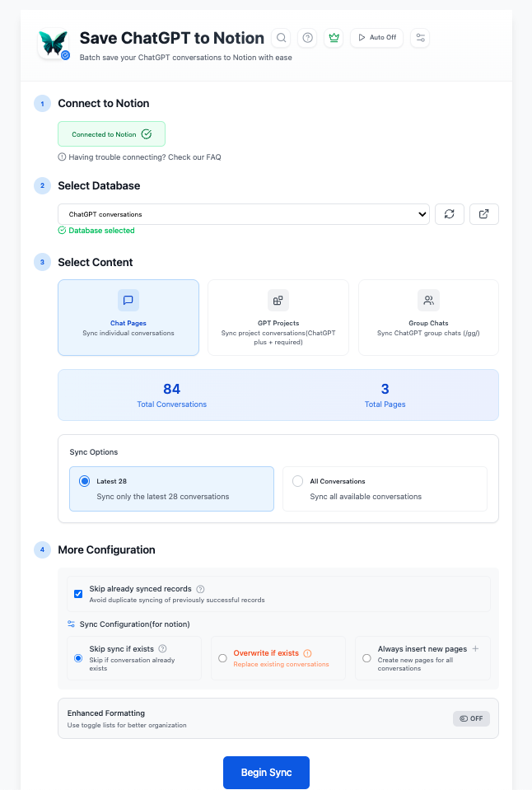Image resolution: width=532 pixels, height=790 pixels.
Task: Click the green crown premium icon
Action: tap(334, 38)
